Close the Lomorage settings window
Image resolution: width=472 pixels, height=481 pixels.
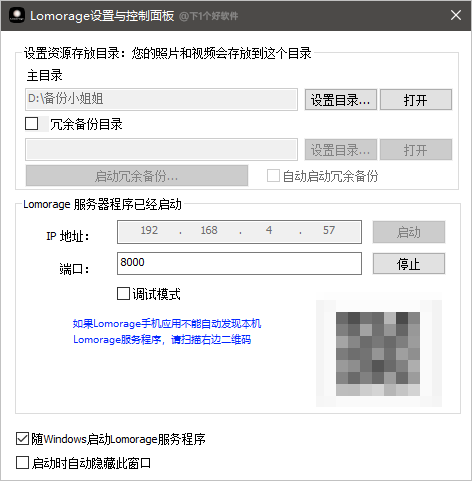456,15
